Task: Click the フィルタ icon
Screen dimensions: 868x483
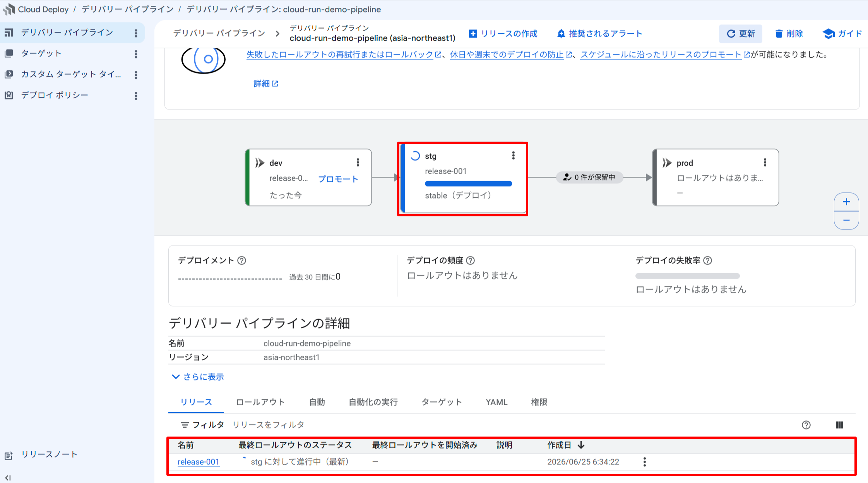Action: tap(185, 425)
